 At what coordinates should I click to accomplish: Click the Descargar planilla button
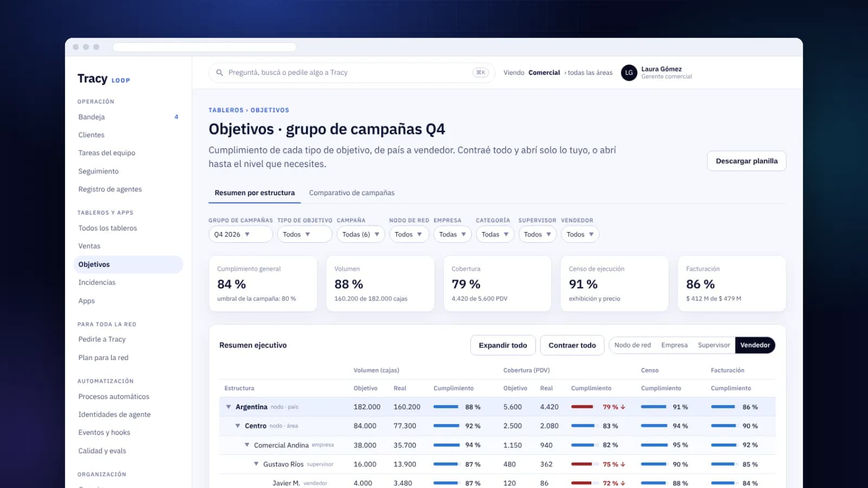click(x=746, y=161)
